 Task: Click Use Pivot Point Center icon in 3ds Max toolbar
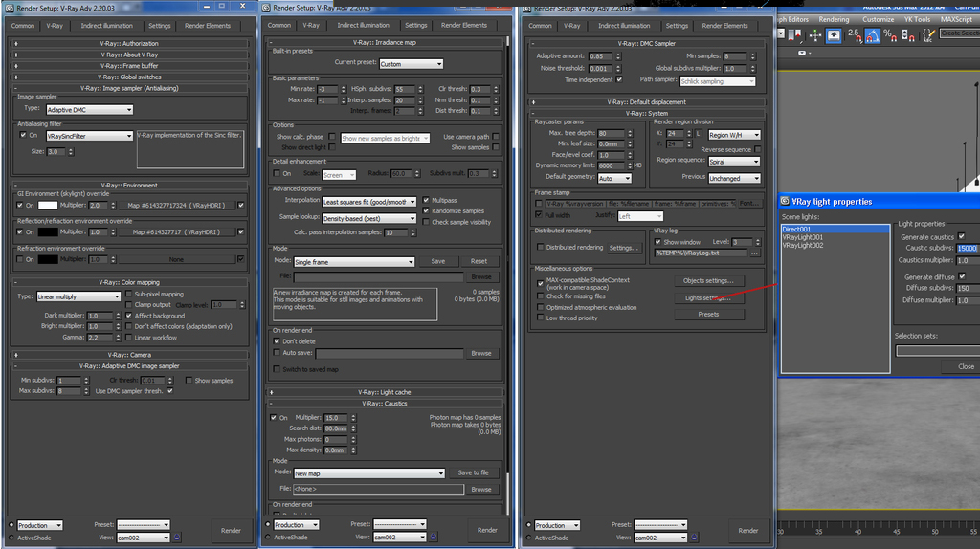[x=797, y=35]
